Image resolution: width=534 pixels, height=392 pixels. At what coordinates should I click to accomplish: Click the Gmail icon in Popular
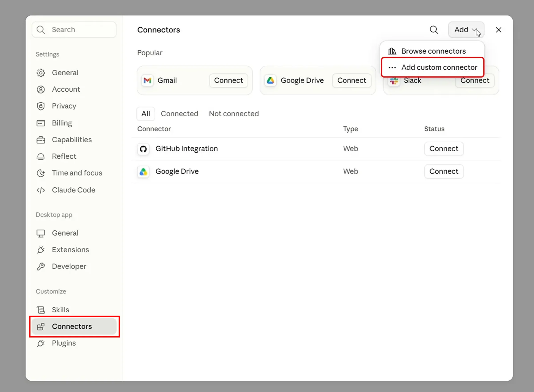[147, 81]
